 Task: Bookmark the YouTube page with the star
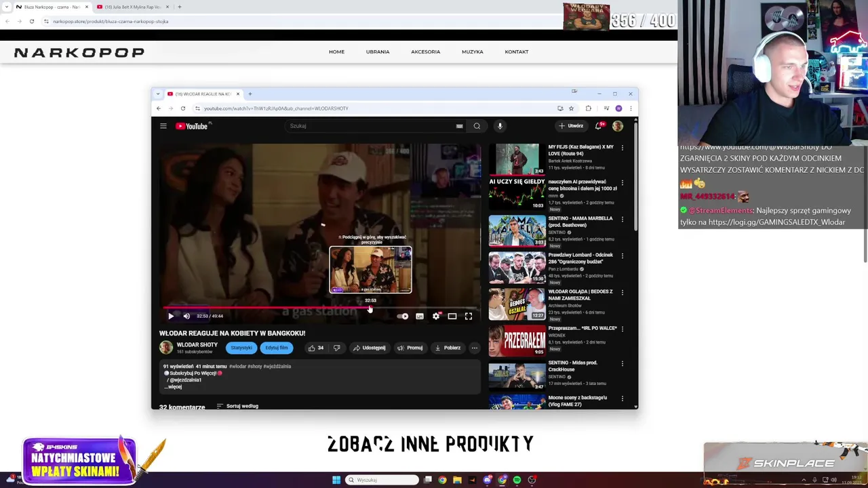point(571,108)
